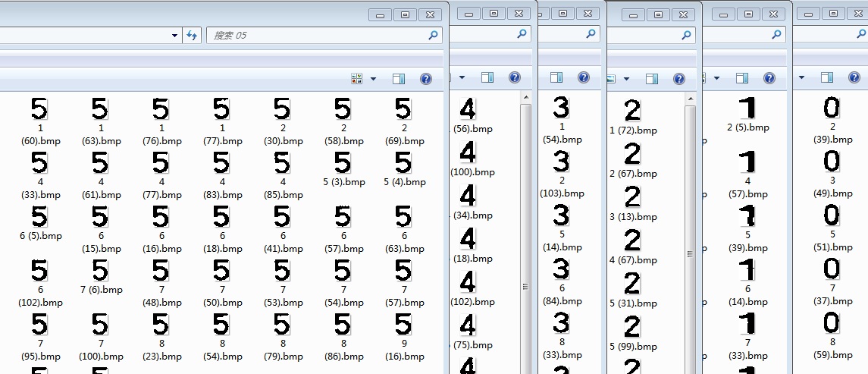This screenshot has width=868, height=374.
Task: Click the scroll up arrow in the digit 4 window
Action: coord(526,98)
